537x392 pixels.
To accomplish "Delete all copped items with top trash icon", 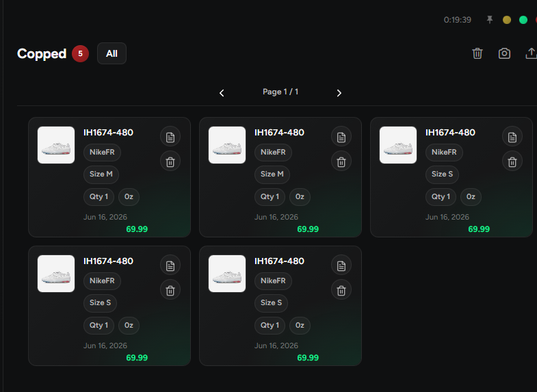I will (477, 53).
